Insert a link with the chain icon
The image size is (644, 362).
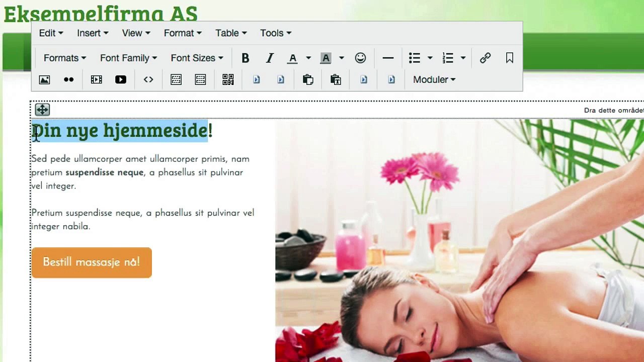485,58
